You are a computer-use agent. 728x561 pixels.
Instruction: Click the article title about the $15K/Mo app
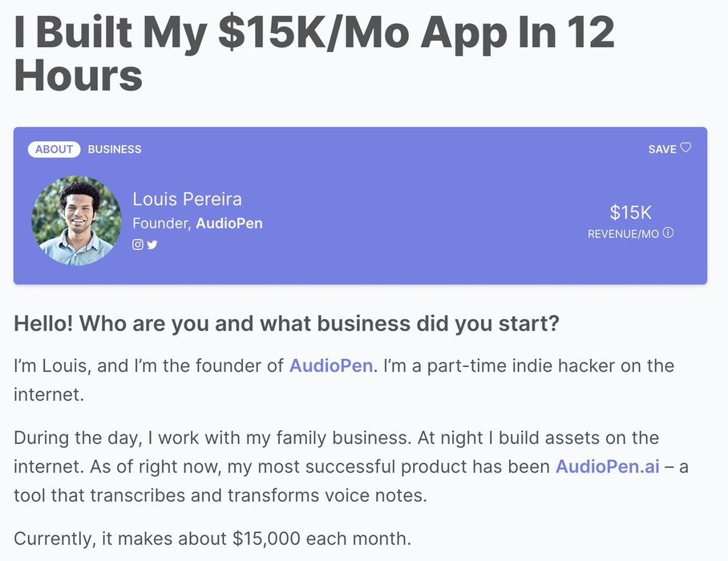[x=315, y=54]
